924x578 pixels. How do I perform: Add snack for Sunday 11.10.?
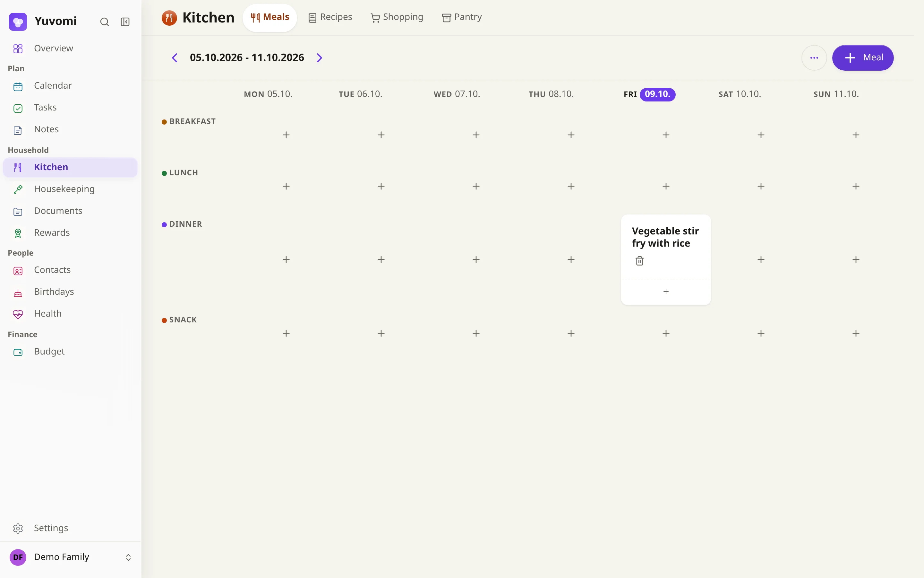(856, 333)
